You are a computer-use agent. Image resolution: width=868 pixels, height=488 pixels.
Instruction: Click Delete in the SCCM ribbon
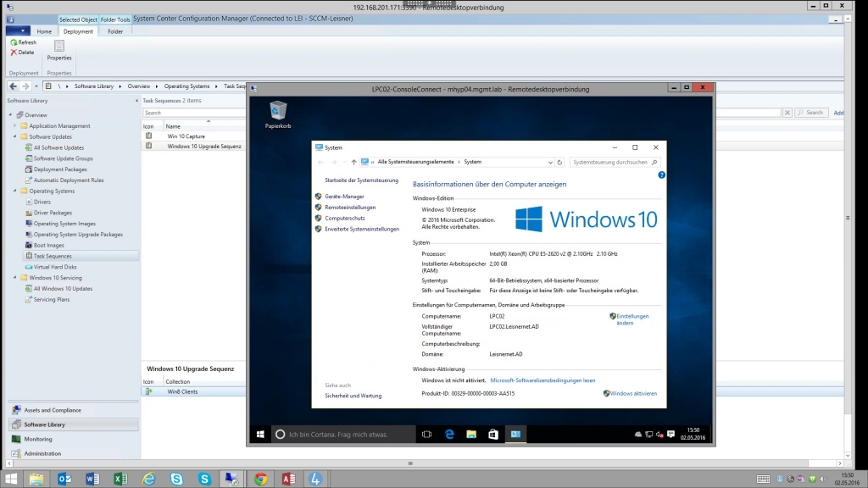point(22,52)
